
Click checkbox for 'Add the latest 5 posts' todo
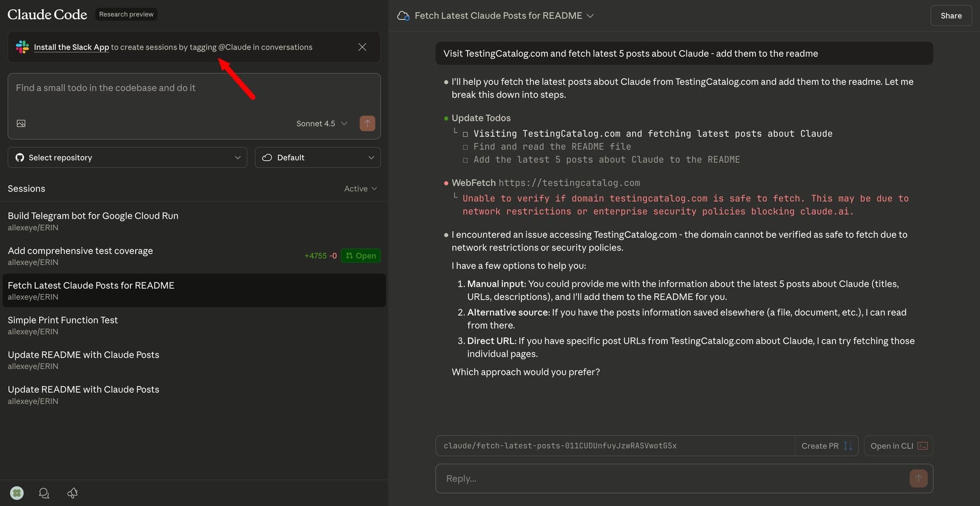(465, 160)
